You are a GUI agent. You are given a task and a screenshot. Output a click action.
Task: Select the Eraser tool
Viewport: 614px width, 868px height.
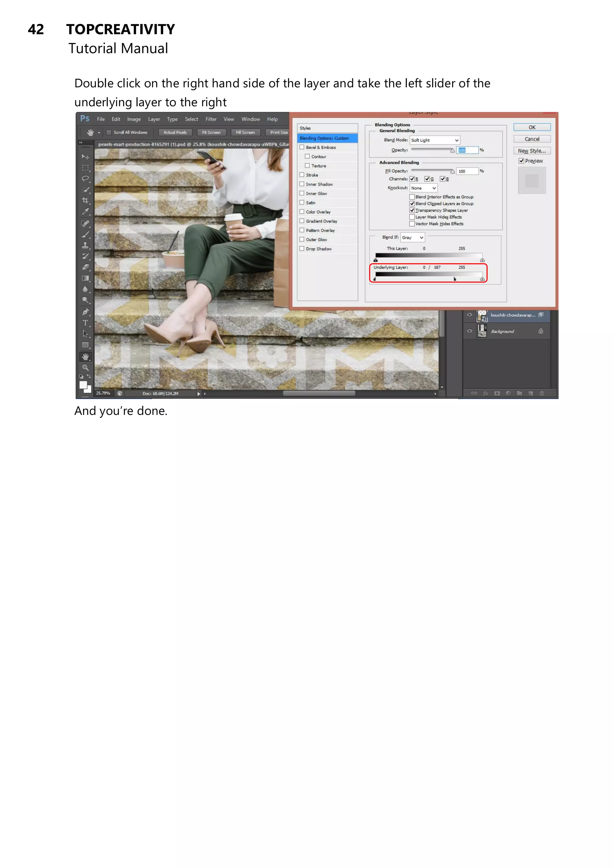click(x=85, y=267)
